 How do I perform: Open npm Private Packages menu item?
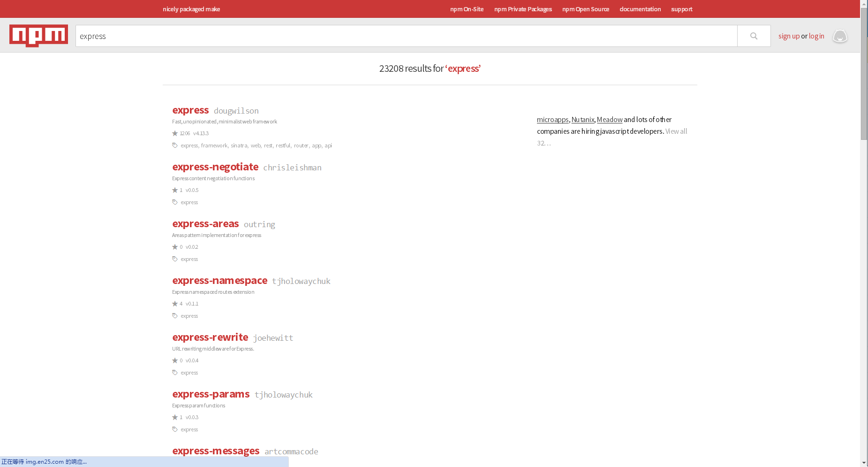(x=523, y=9)
